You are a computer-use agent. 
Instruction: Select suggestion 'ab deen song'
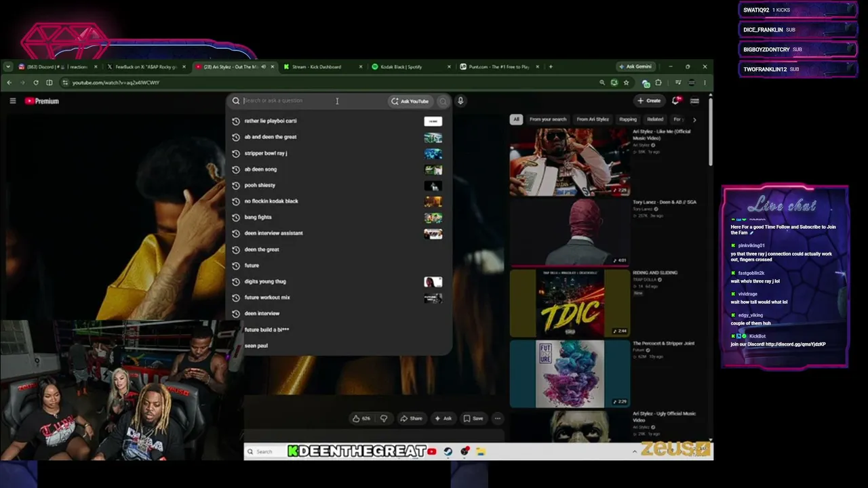point(339,169)
